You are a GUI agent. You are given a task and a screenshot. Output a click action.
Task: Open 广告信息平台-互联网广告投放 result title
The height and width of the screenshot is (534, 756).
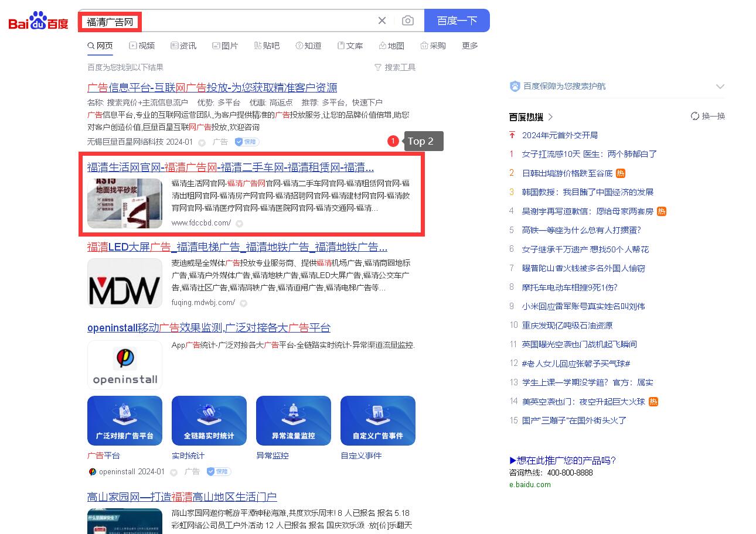[212, 88]
